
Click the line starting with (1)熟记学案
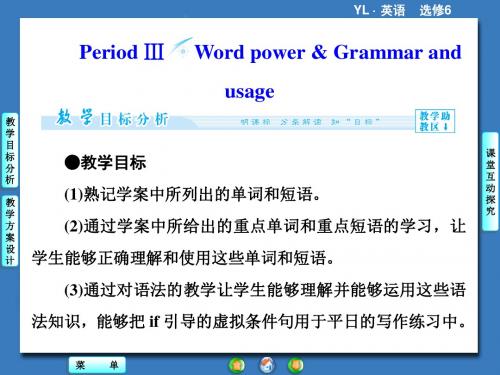(x=192, y=194)
